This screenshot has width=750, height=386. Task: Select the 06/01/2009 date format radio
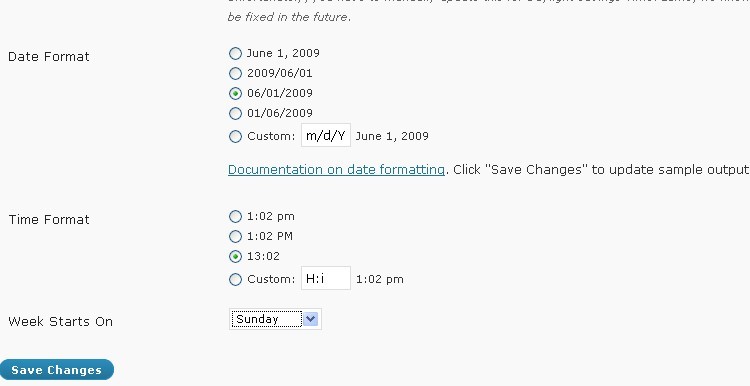pyautogui.click(x=235, y=93)
